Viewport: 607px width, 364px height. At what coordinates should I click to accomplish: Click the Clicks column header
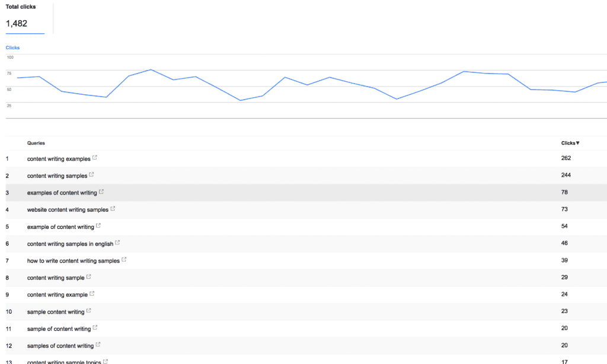pos(567,143)
